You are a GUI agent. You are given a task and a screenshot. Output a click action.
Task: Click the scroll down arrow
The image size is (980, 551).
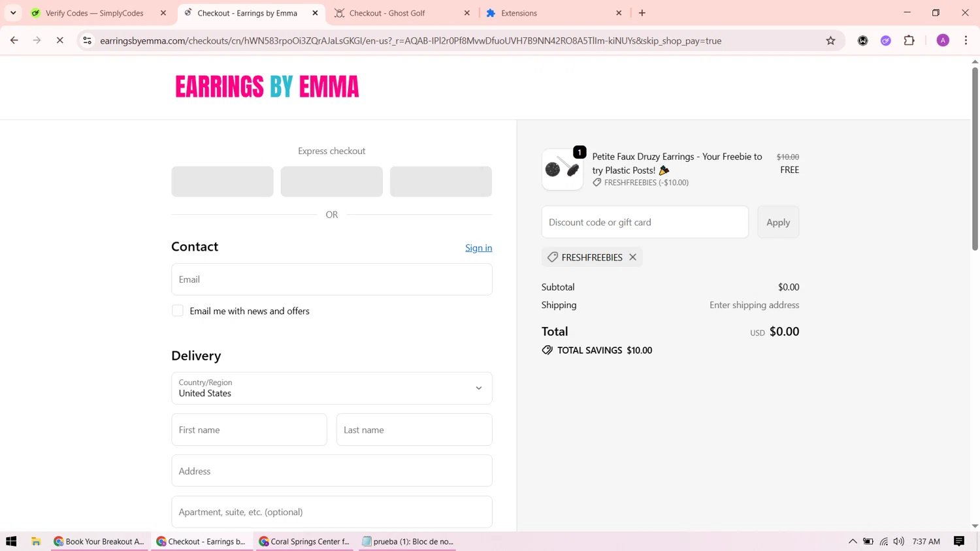pos(975,526)
